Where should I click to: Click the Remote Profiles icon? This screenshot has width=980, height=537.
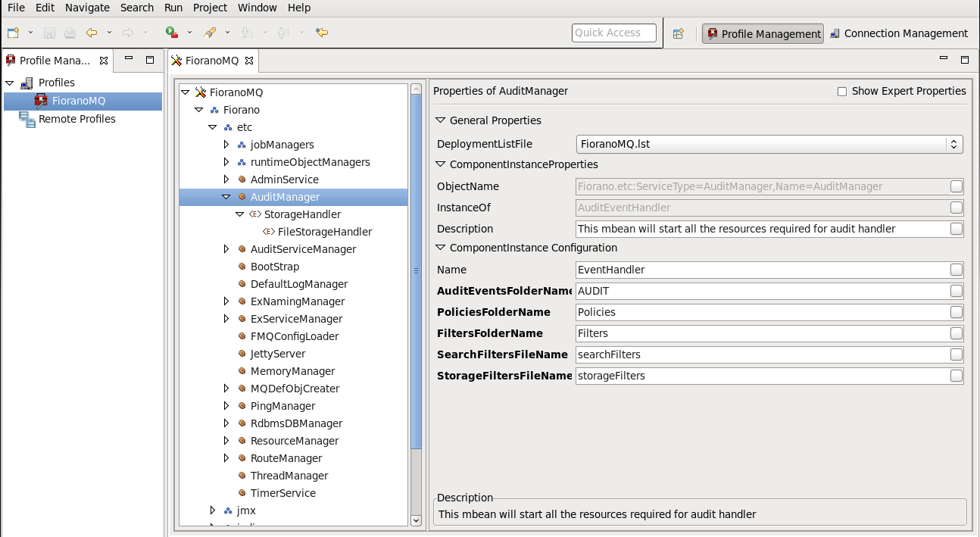click(27, 119)
